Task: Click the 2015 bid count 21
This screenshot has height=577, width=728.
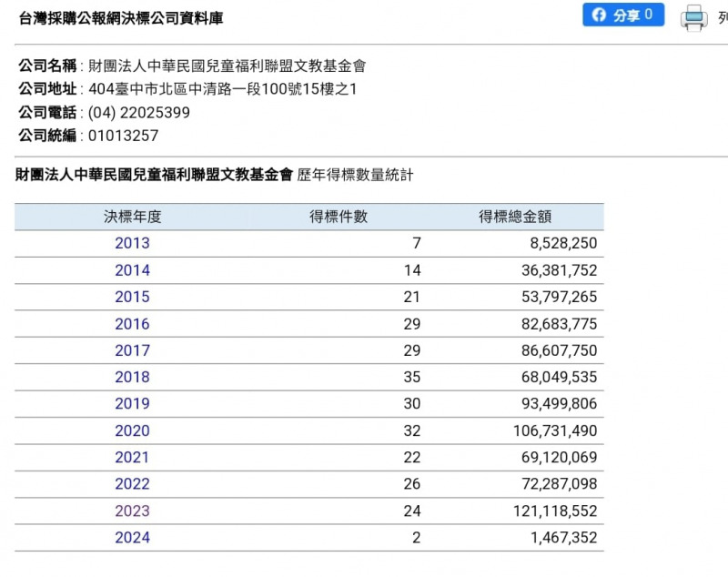Action: pyautogui.click(x=412, y=297)
